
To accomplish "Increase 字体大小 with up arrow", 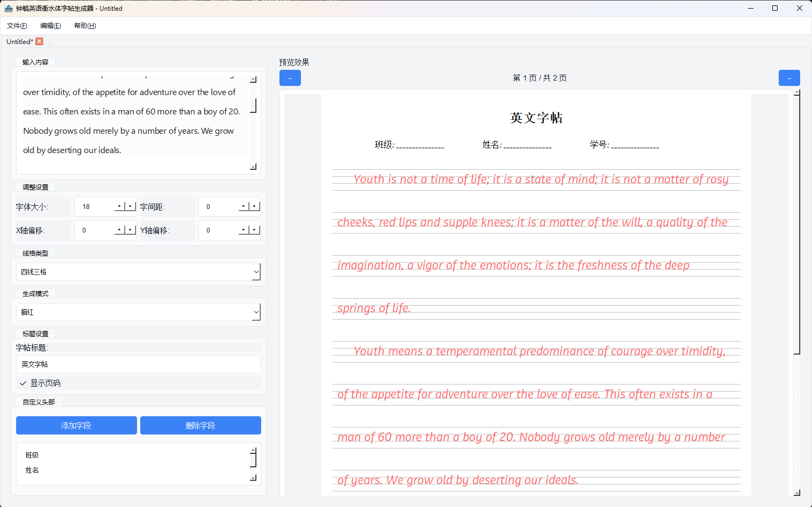I will pyautogui.click(x=119, y=207).
